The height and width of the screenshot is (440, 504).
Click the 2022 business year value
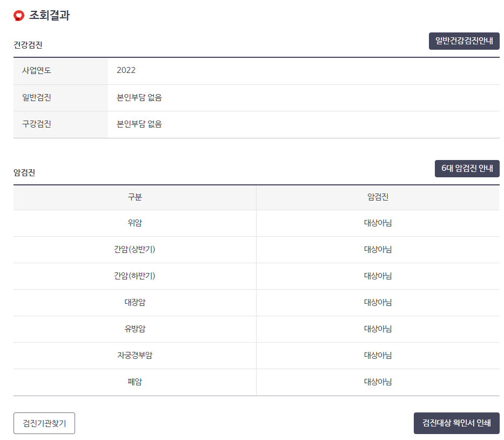pyautogui.click(x=125, y=71)
